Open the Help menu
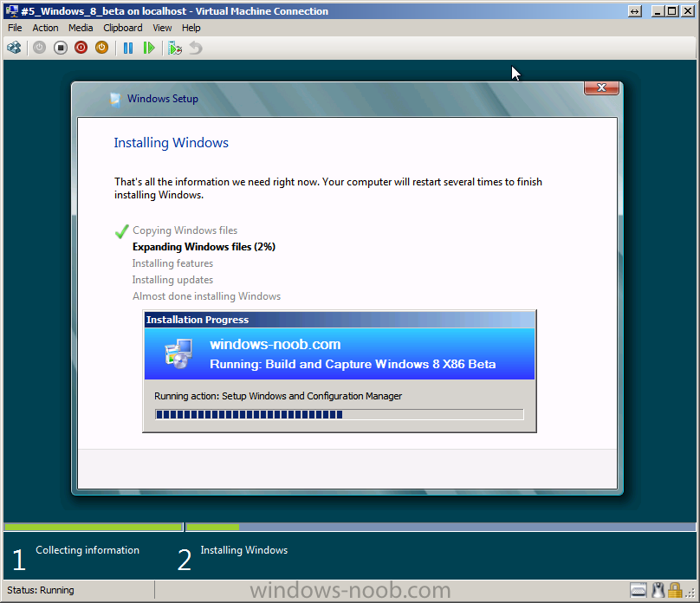The width and height of the screenshot is (700, 603). [191, 28]
